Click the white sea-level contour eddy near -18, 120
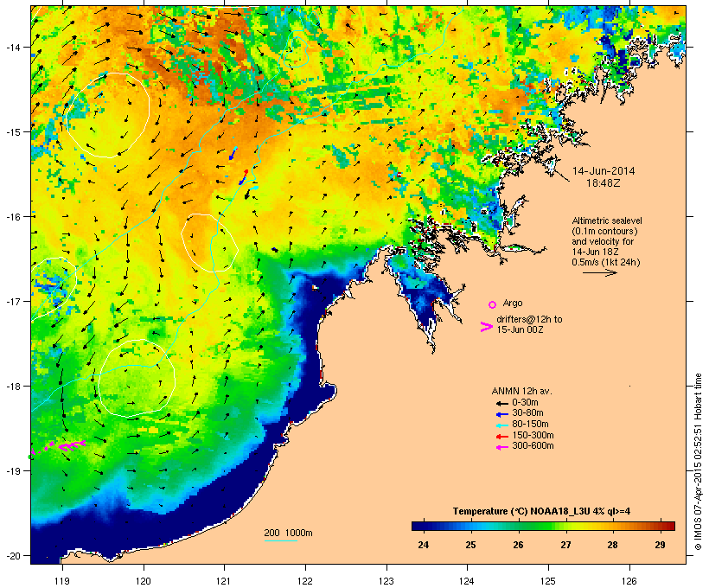The height and width of the screenshot is (588, 709). pos(137,378)
